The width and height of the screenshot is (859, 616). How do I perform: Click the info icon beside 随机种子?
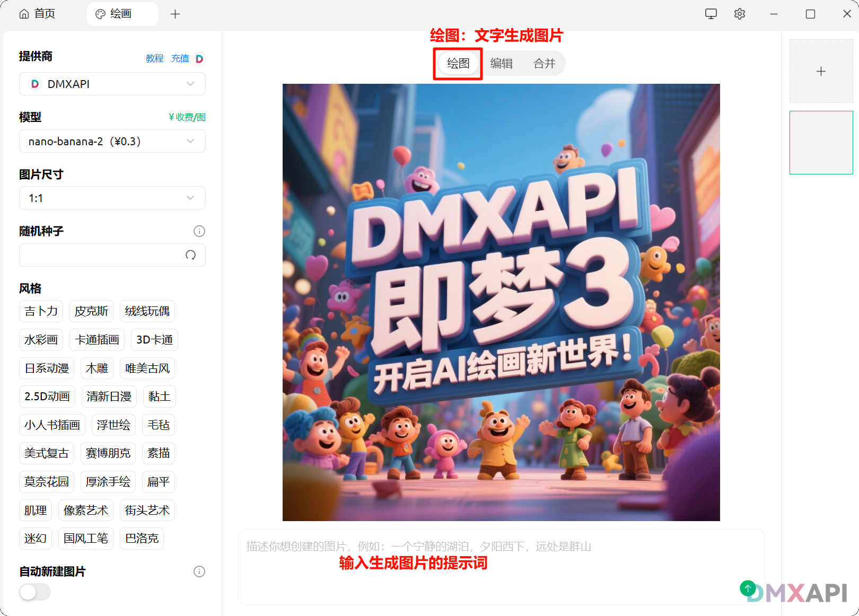click(199, 231)
